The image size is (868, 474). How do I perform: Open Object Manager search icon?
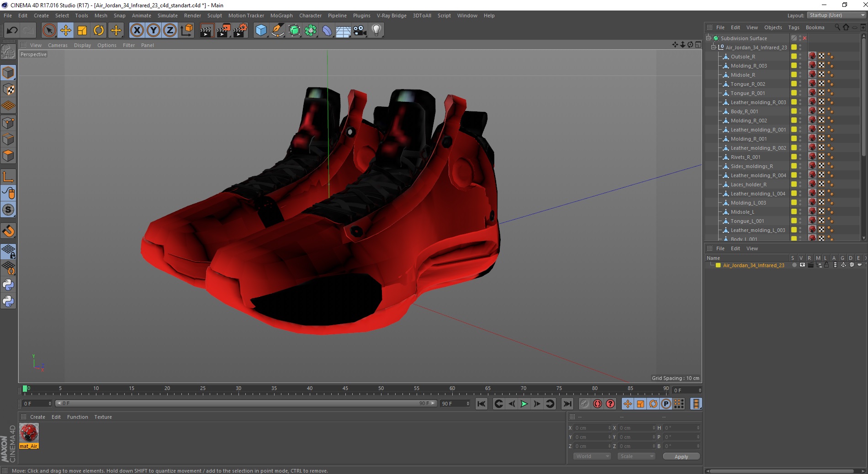click(x=837, y=27)
